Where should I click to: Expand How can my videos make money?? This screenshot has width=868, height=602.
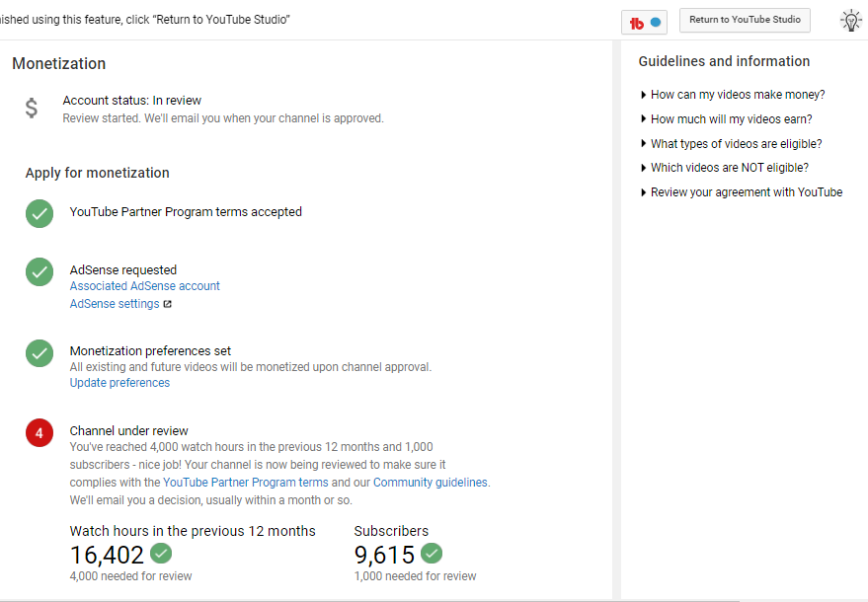(733, 95)
